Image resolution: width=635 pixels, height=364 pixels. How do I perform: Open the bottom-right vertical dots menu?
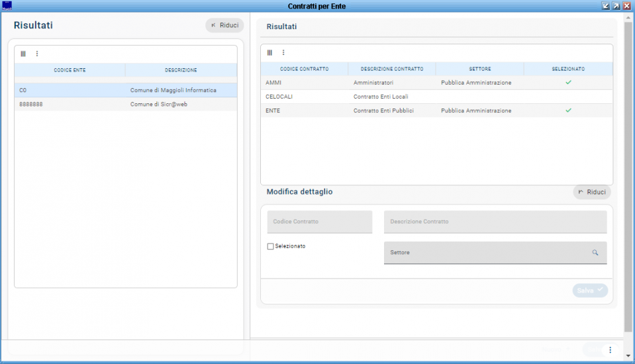(x=610, y=349)
